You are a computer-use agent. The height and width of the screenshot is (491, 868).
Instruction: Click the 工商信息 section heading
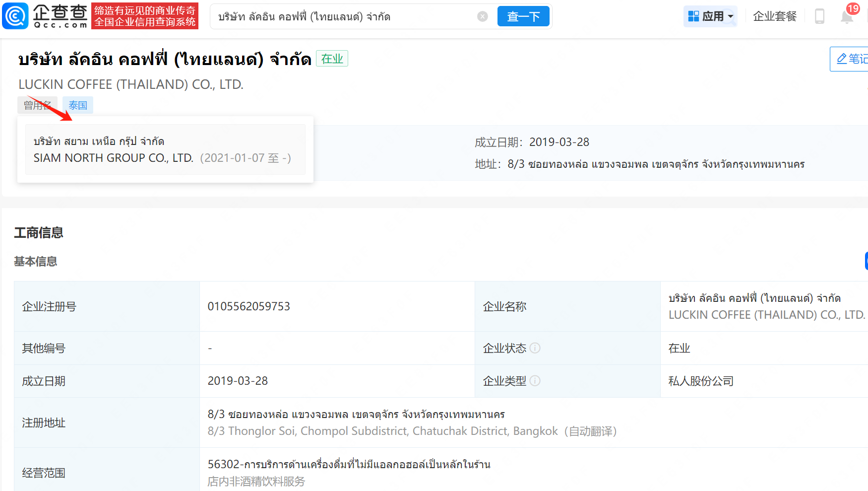[x=39, y=232]
